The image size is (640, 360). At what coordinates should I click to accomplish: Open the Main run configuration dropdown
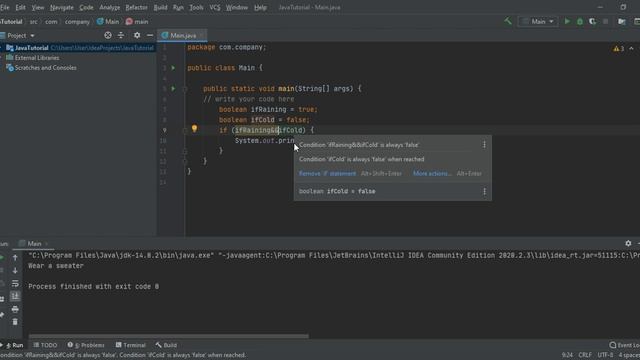click(x=538, y=21)
